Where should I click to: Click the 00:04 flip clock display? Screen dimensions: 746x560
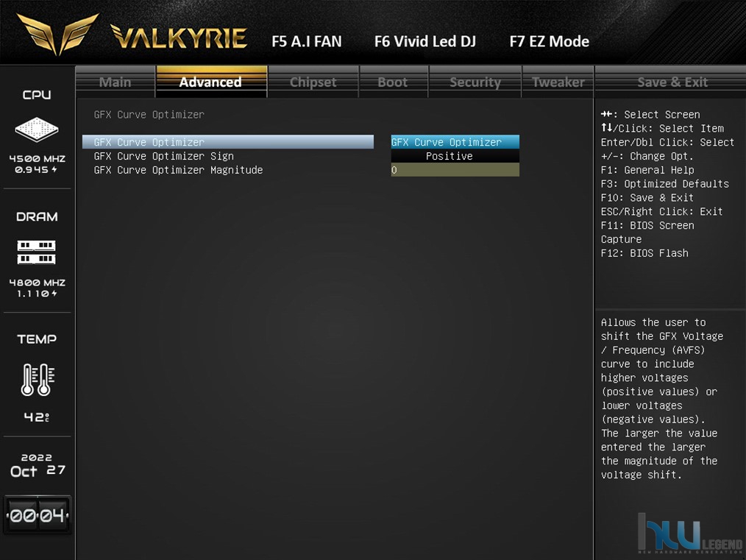pos(38,515)
